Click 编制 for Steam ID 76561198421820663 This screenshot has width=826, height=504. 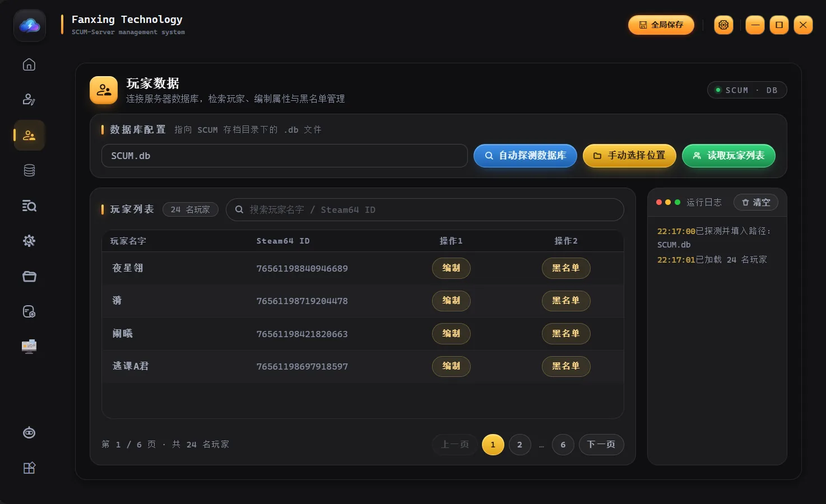[x=451, y=334]
